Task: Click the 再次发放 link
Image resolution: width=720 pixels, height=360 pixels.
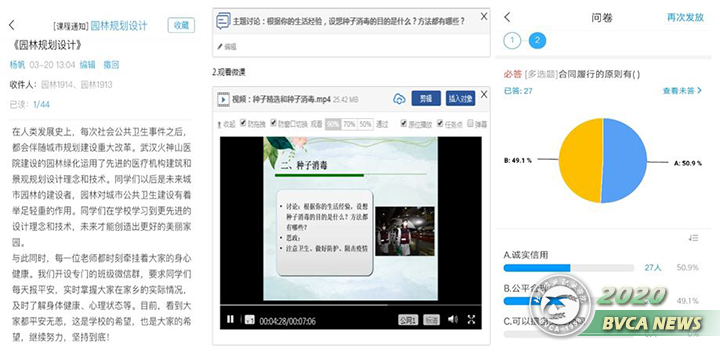Action: click(x=685, y=17)
